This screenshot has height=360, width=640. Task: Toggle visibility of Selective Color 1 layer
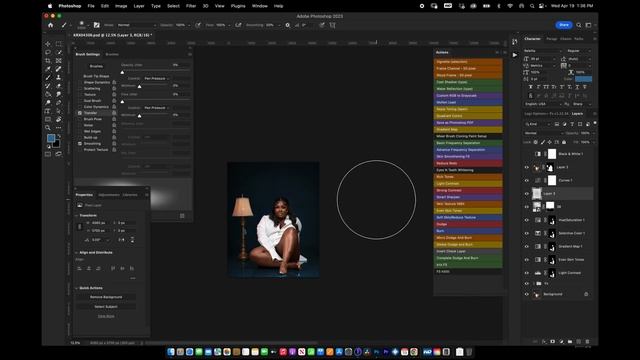tap(527, 233)
